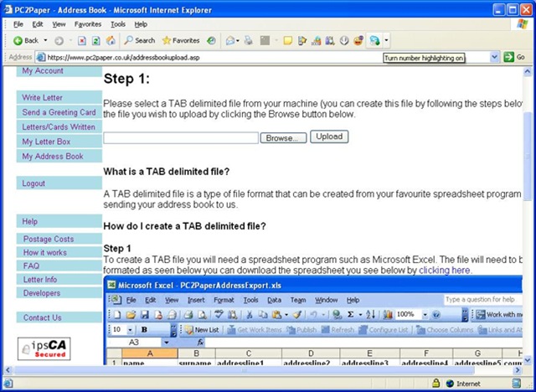Open the Favorites menu
The height and width of the screenshot is (392, 536).
pyautogui.click(x=88, y=24)
